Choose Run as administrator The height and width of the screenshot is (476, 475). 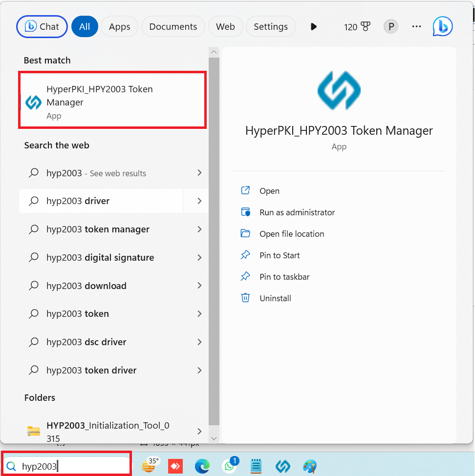[297, 212]
